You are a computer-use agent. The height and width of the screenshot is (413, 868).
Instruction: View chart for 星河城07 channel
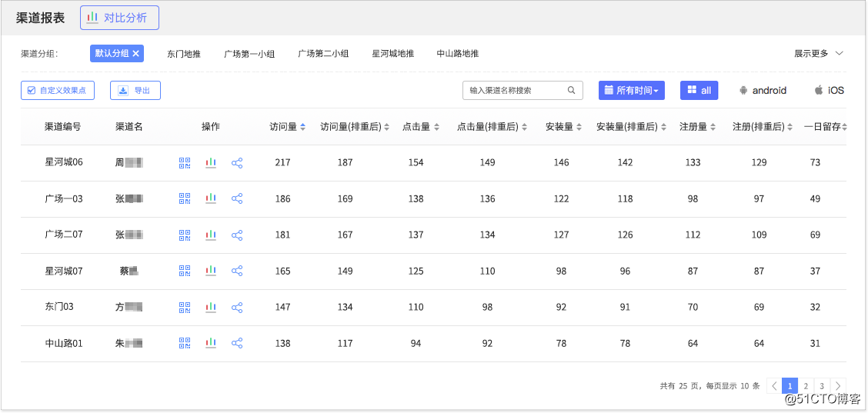210,271
